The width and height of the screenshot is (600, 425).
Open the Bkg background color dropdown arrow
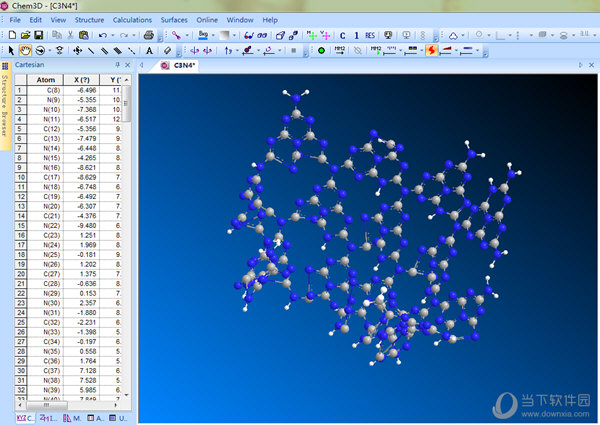pyautogui.click(x=213, y=35)
